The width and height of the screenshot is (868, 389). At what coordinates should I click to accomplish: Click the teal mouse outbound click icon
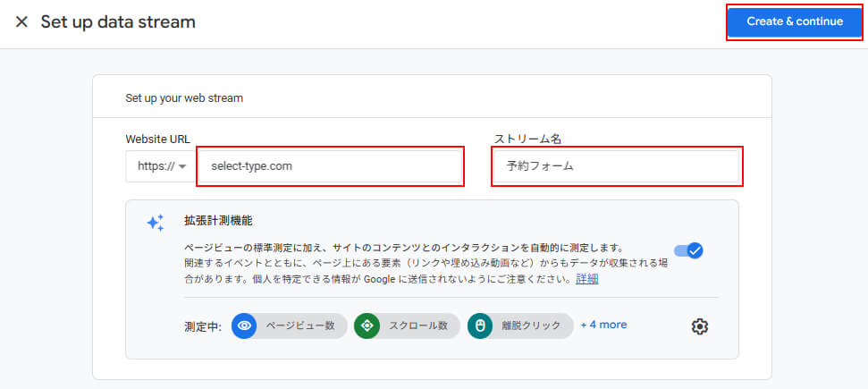pos(480,326)
